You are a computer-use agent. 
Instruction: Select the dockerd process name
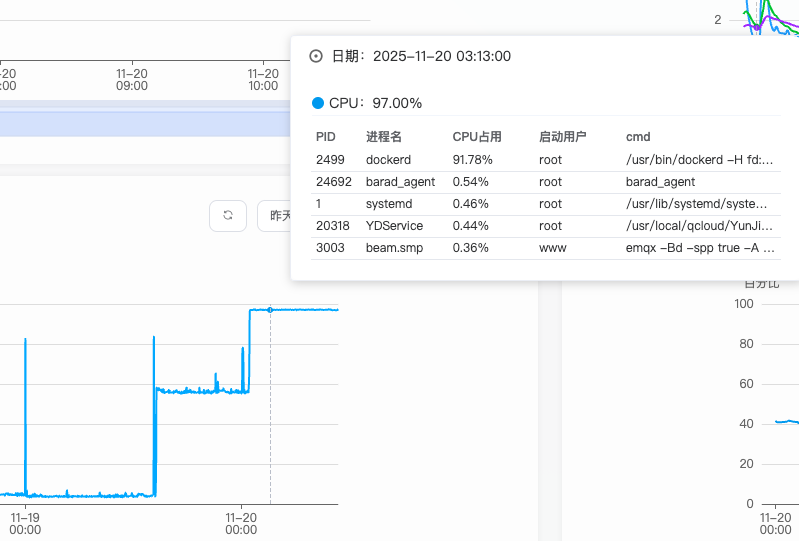point(388,159)
